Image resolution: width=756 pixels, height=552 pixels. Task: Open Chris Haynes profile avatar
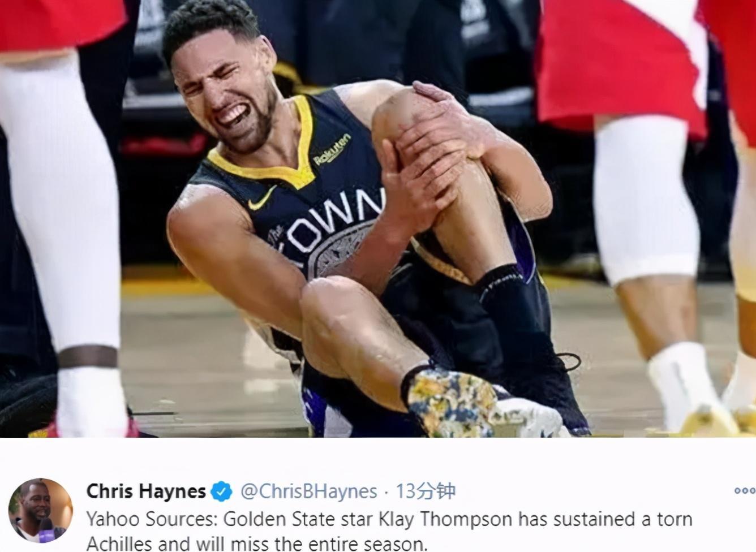[x=41, y=510]
